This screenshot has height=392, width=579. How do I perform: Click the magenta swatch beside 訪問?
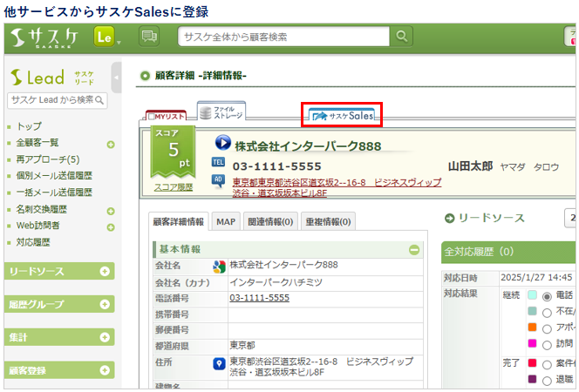coord(532,343)
